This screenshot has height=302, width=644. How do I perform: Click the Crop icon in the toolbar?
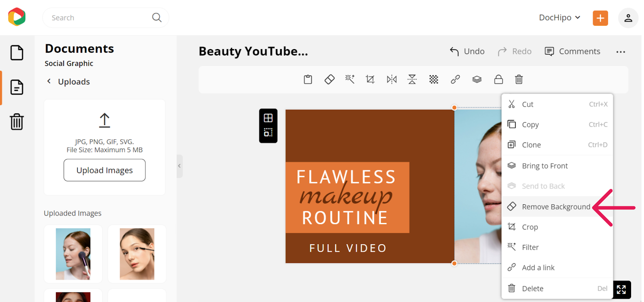pyautogui.click(x=370, y=80)
